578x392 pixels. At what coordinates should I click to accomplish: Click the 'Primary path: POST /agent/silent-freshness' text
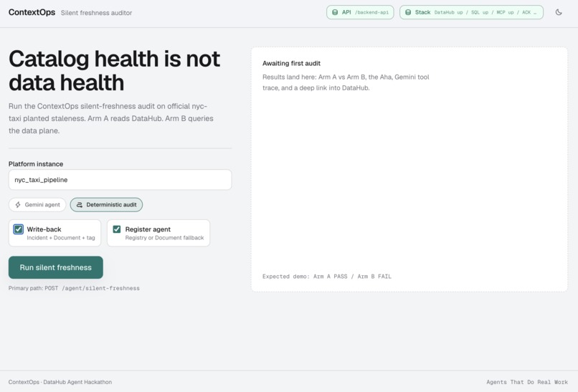(74, 288)
